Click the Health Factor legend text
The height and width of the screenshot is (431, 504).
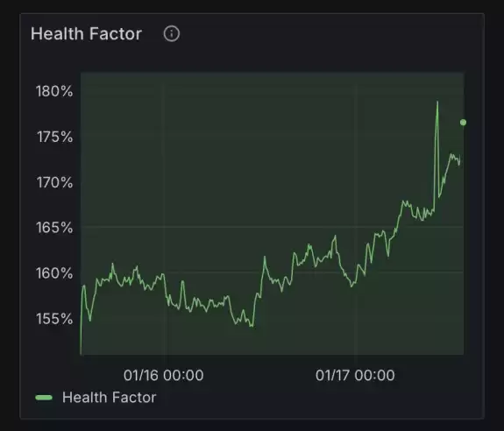click(109, 398)
